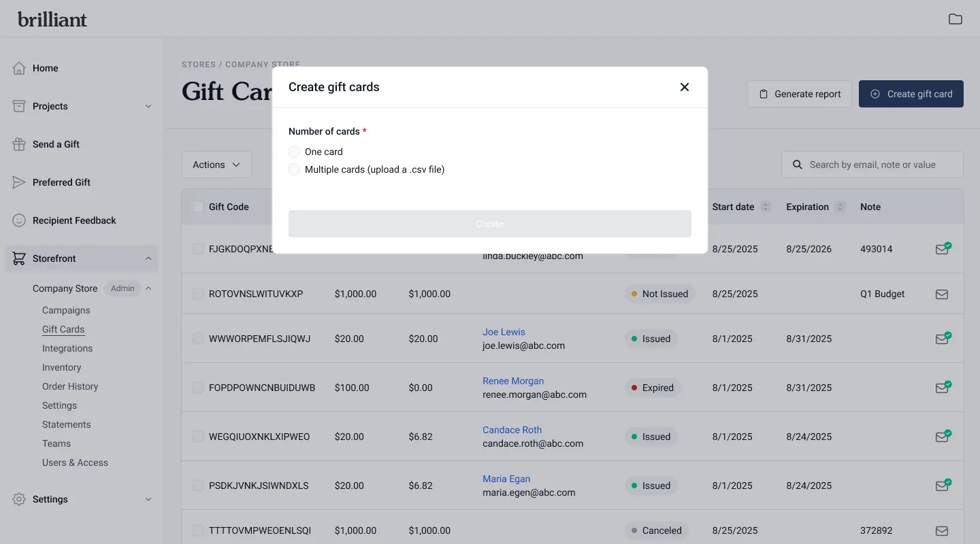Screen dimensions: 980x544
Task: Click the envelope icon for ROTOVNSLWITUVKXP row
Action: click(942, 294)
